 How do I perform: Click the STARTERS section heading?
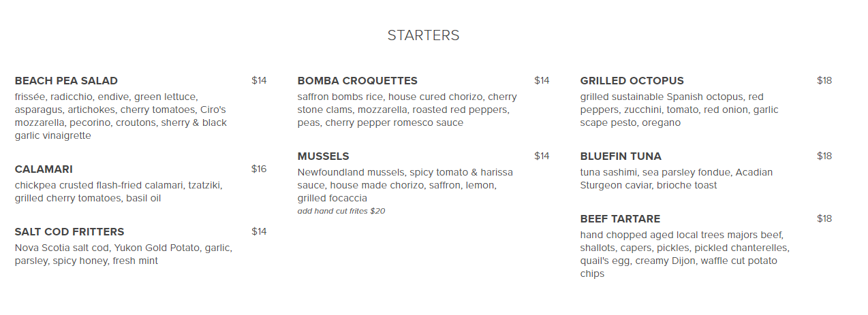point(423,35)
